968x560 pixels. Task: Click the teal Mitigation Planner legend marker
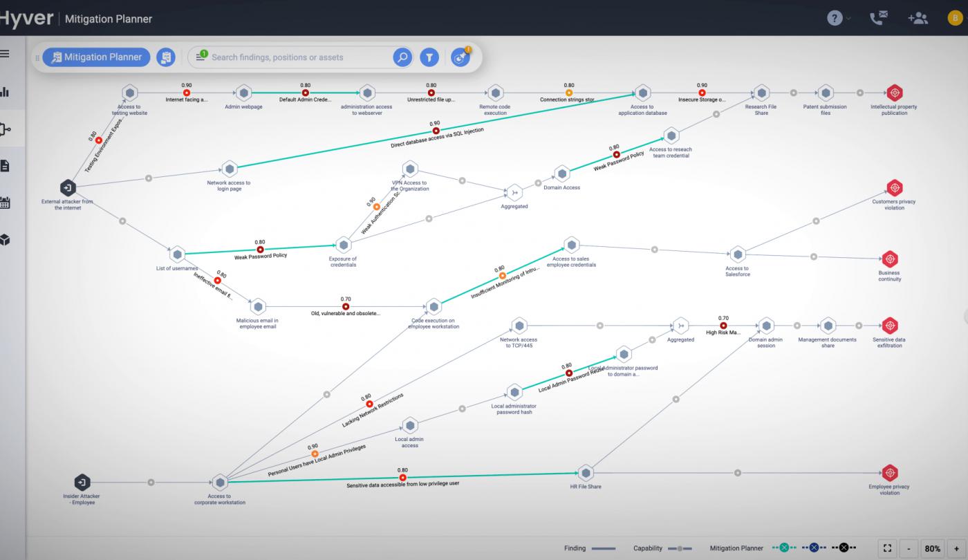(783, 548)
